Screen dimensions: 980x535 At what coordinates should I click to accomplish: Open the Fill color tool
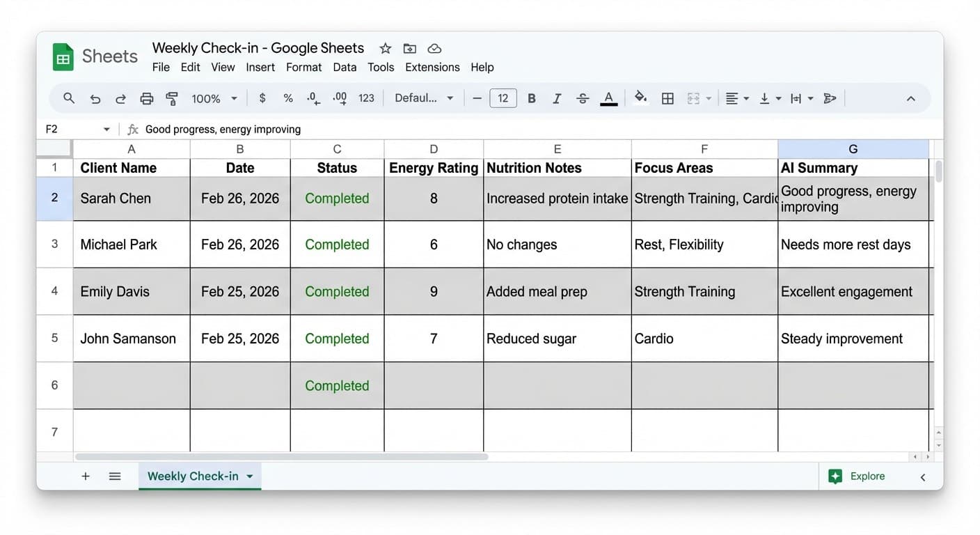(640, 98)
